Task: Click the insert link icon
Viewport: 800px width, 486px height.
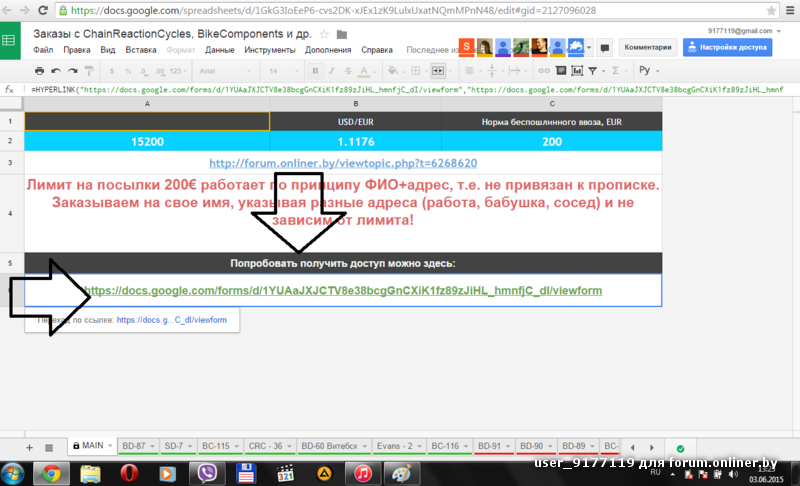Action: tap(544, 71)
